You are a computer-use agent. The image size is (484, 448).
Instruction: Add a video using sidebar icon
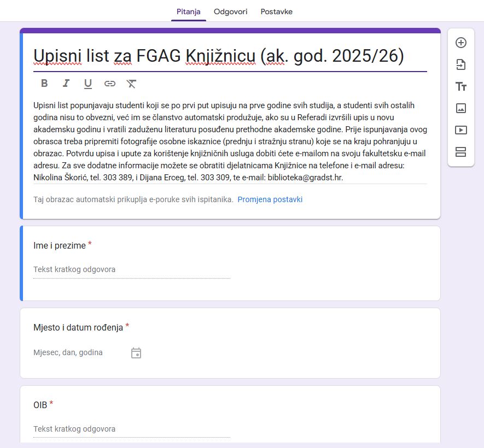click(x=460, y=130)
